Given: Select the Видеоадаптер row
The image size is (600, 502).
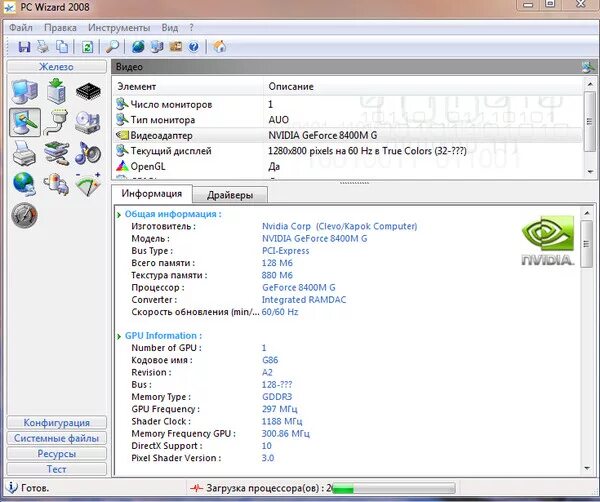Looking at the screenshot, I should pos(348,135).
